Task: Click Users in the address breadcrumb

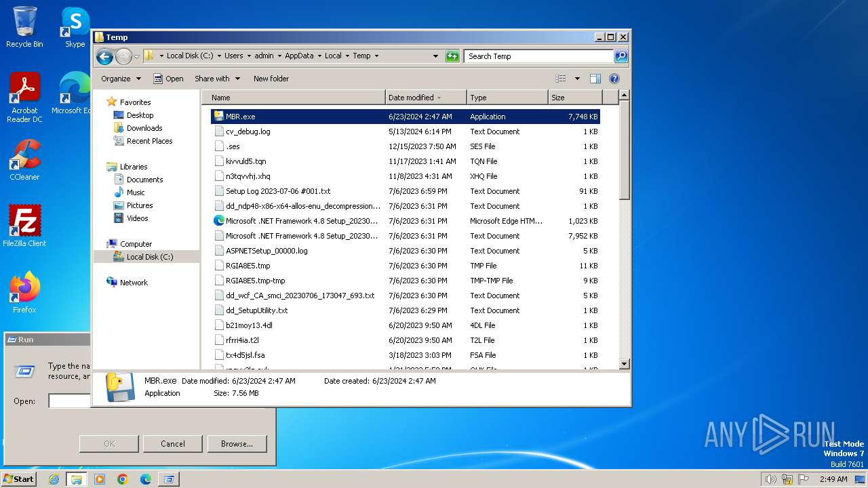Action: click(x=233, y=56)
